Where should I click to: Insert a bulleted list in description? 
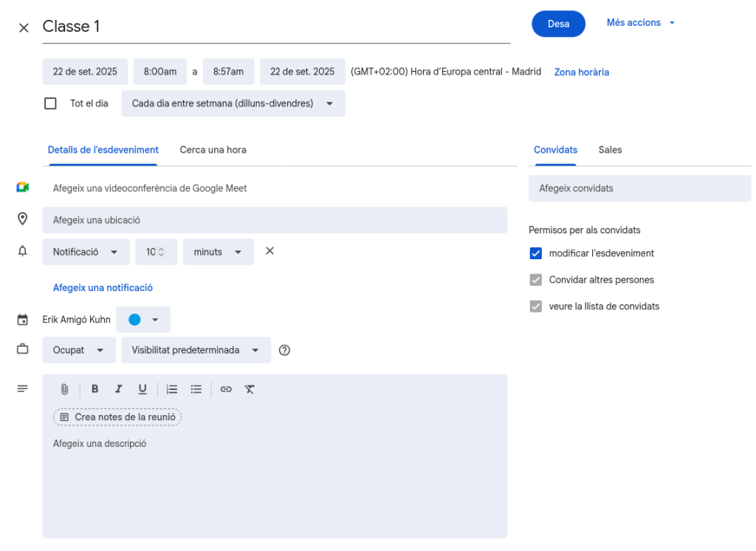[x=196, y=389]
